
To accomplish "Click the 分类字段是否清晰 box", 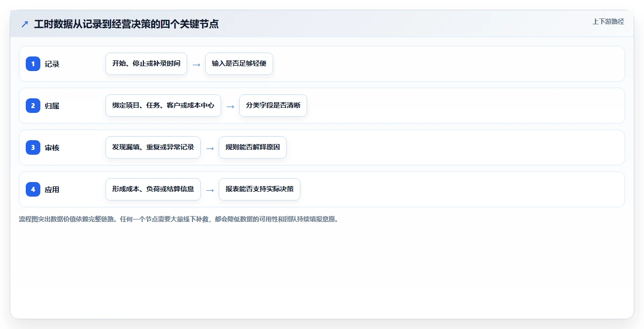I will coord(273,106).
